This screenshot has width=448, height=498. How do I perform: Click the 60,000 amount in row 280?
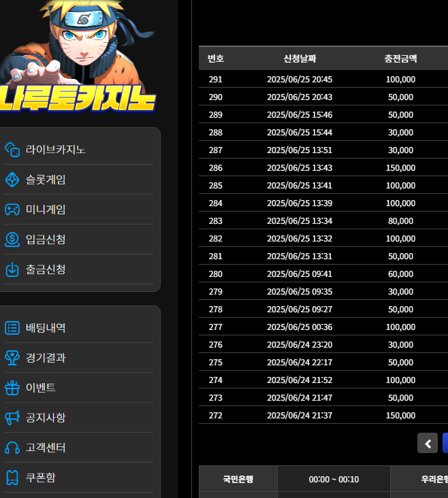pos(400,274)
